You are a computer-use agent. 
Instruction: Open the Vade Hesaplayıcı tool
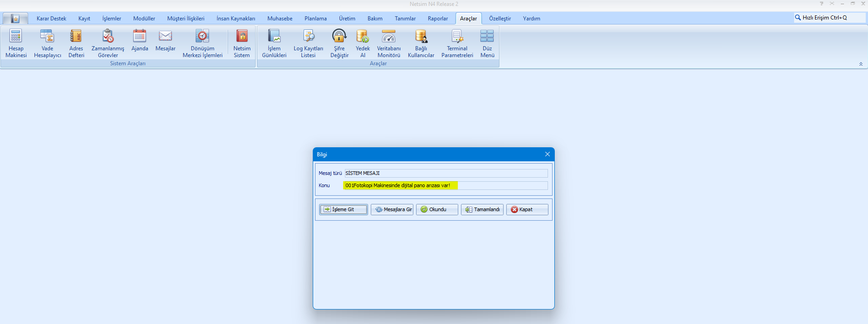tap(47, 44)
